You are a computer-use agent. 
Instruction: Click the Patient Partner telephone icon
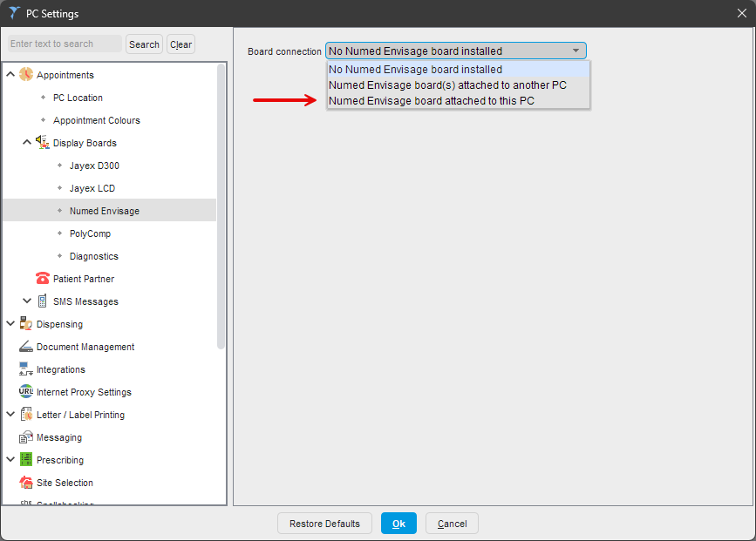(43, 279)
